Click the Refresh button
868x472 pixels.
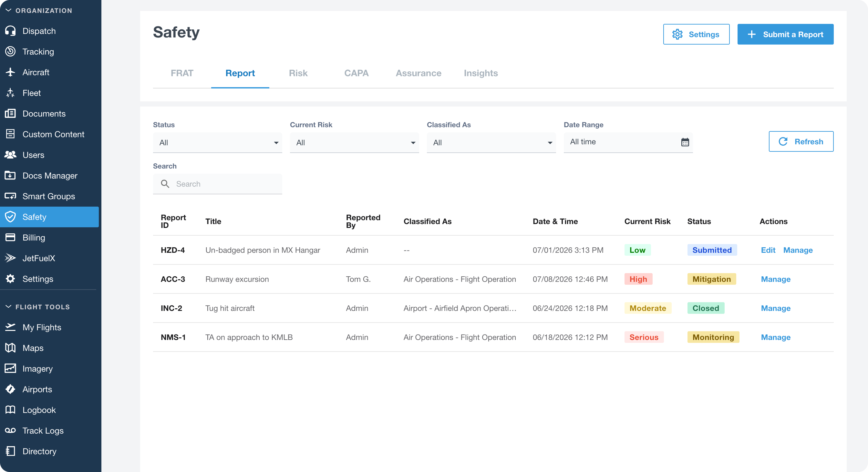click(x=801, y=141)
